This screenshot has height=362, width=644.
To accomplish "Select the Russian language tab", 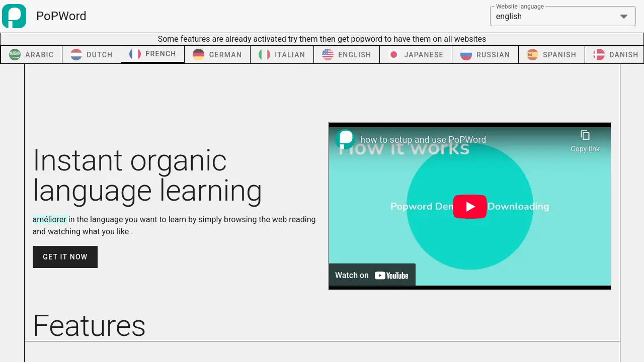I will tap(485, 54).
